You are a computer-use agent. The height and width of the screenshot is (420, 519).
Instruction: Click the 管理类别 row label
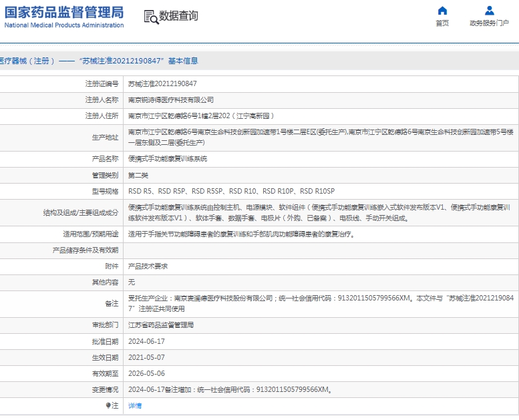click(105, 175)
